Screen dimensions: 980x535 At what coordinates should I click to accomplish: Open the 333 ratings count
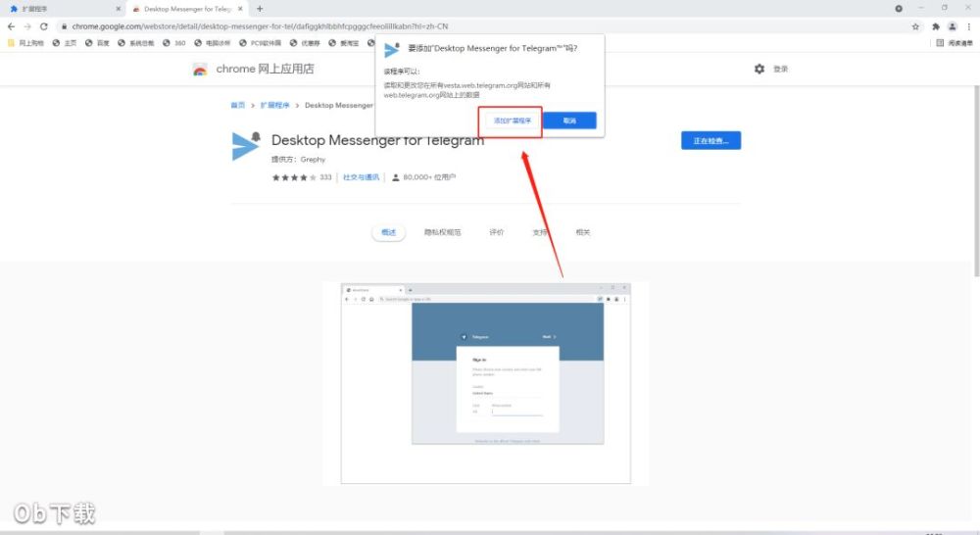click(x=325, y=177)
